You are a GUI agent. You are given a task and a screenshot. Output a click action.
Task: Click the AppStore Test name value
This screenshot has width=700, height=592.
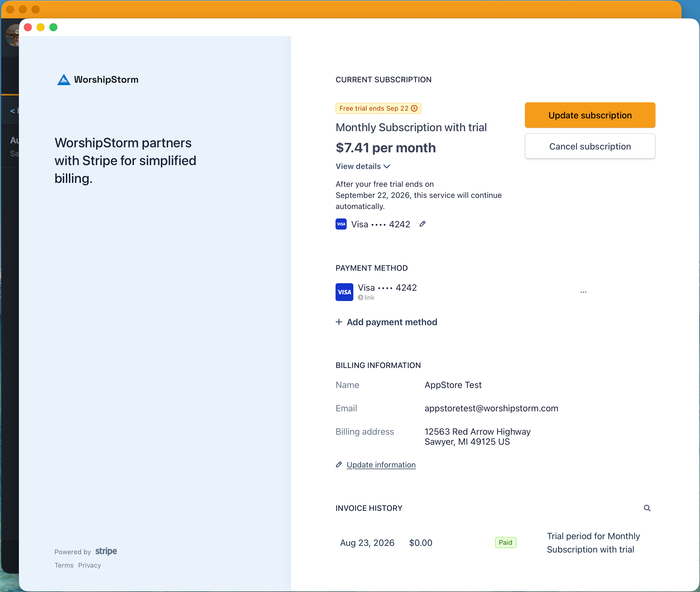pos(453,385)
